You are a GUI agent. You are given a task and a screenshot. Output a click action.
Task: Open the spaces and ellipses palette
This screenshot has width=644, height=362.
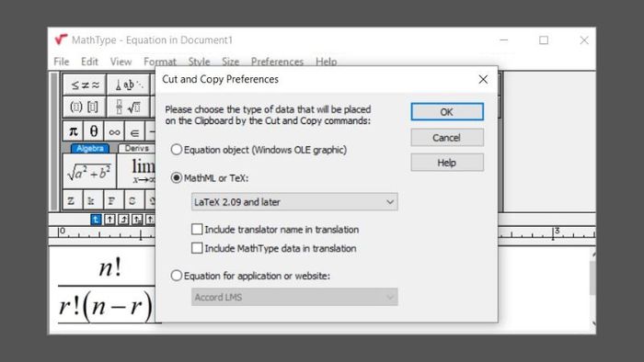click(x=128, y=85)
